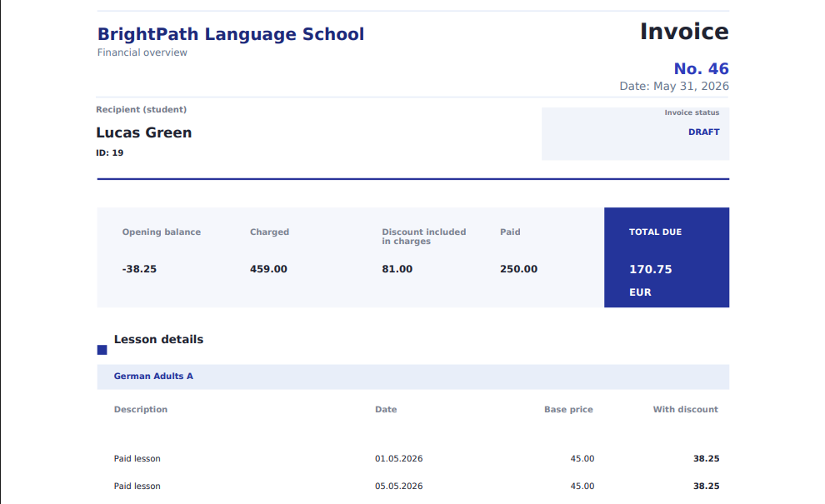The image size is (825, 504).
Task: Click the Lesson details heading
Action: tap(158, 339)
